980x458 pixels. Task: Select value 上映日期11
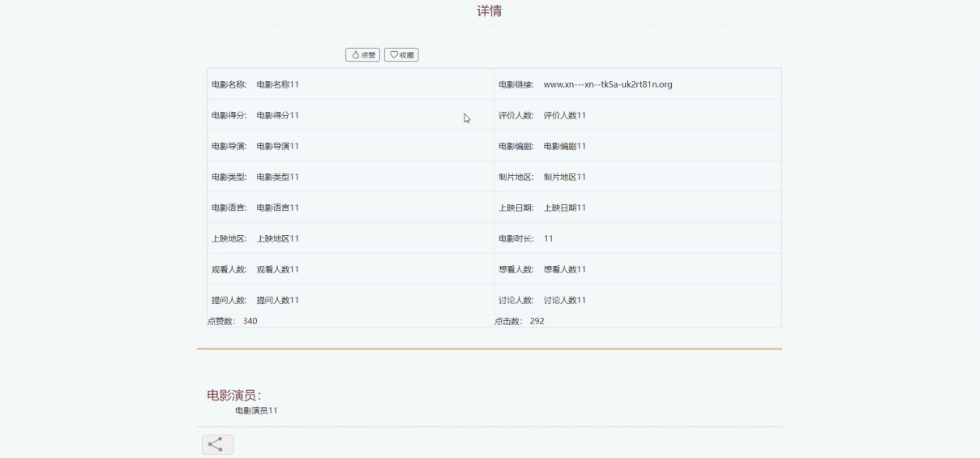pos(565,208)
